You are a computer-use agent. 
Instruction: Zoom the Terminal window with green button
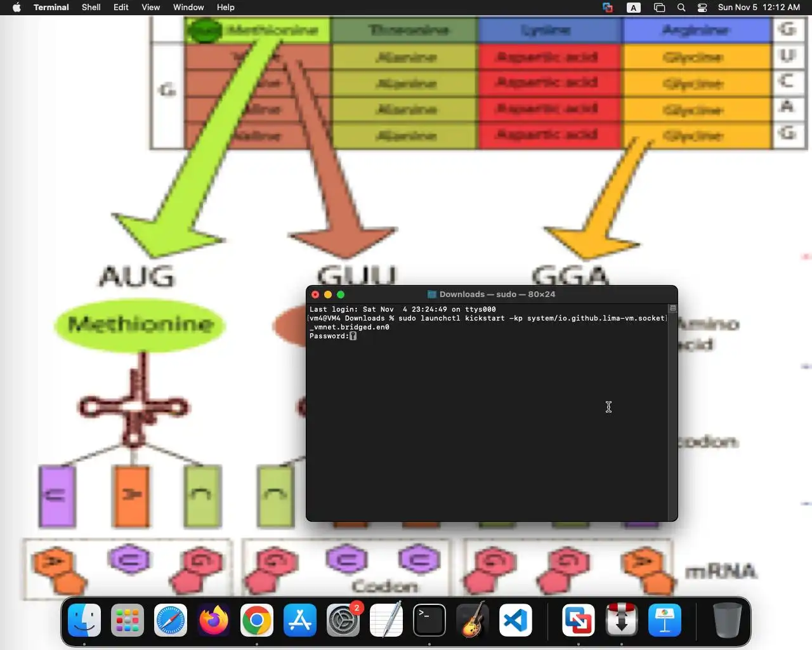click(341, 295)
